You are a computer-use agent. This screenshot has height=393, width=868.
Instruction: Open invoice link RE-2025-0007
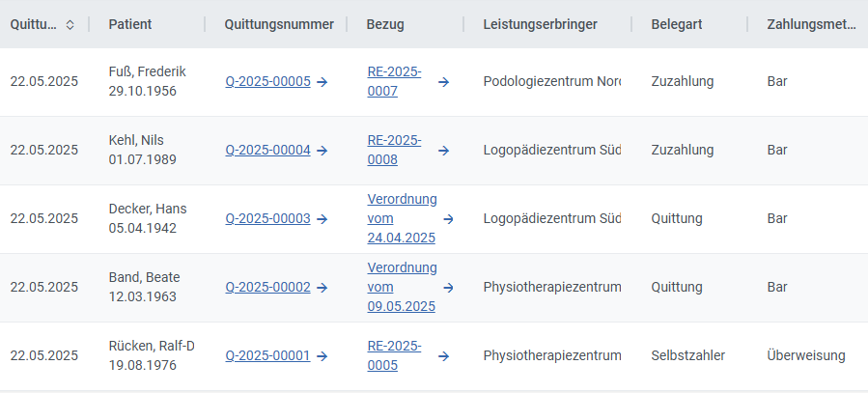pyautogui.click(x=394, y=82)
